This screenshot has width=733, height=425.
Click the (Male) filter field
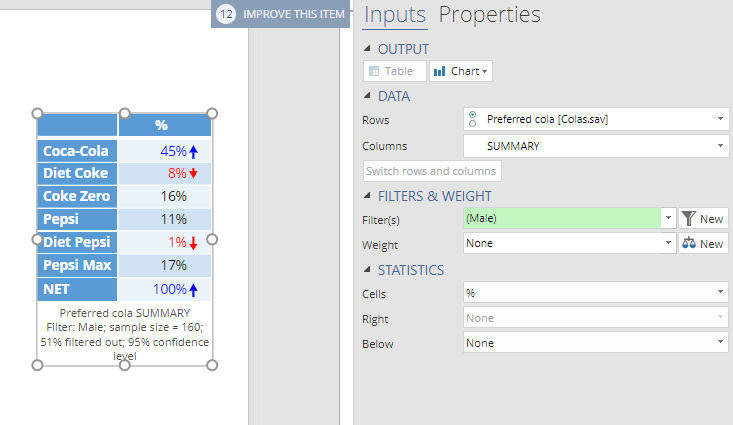click(x=562, y=218)
